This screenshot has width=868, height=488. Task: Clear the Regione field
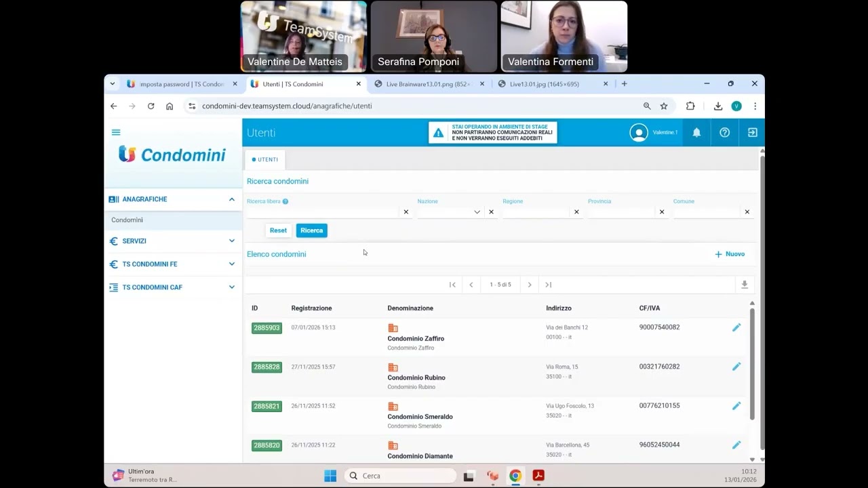(x=576, y=212)
